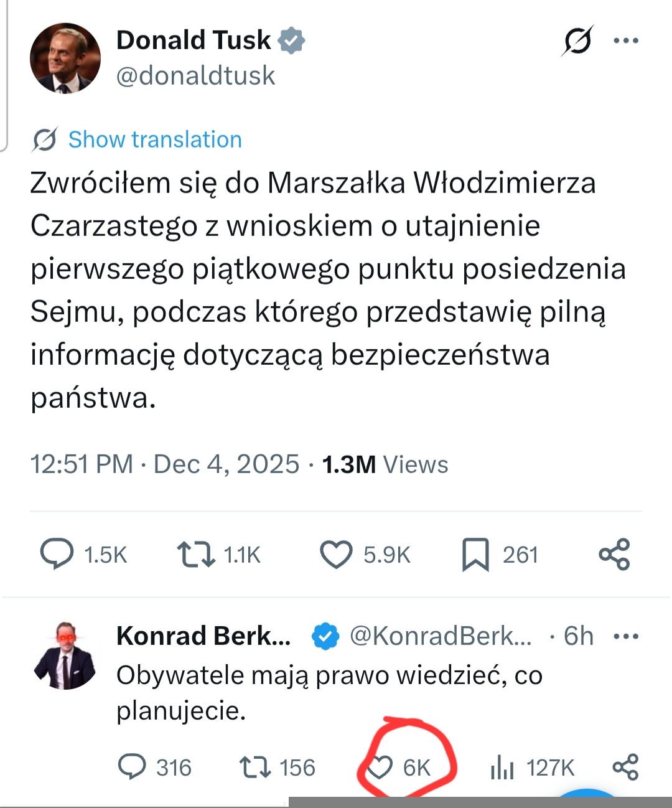
Task: Share Donald Tusk's post
Action: 614,554
